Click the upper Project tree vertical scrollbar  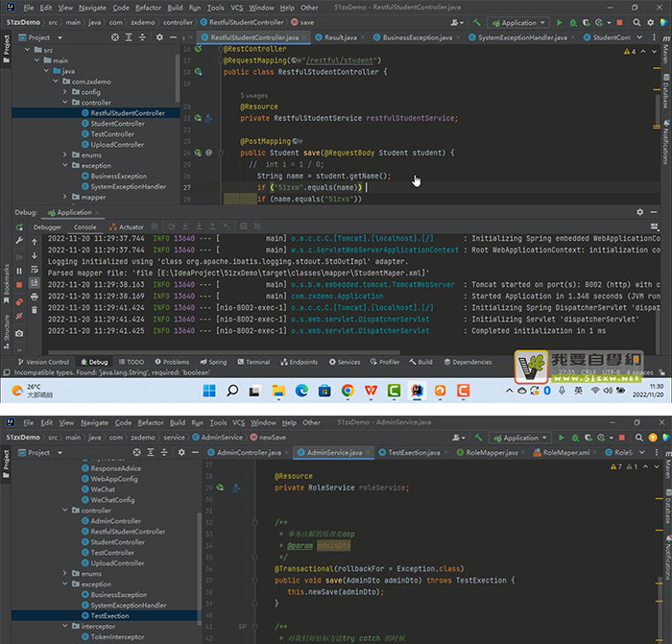(x=177, y=80)
